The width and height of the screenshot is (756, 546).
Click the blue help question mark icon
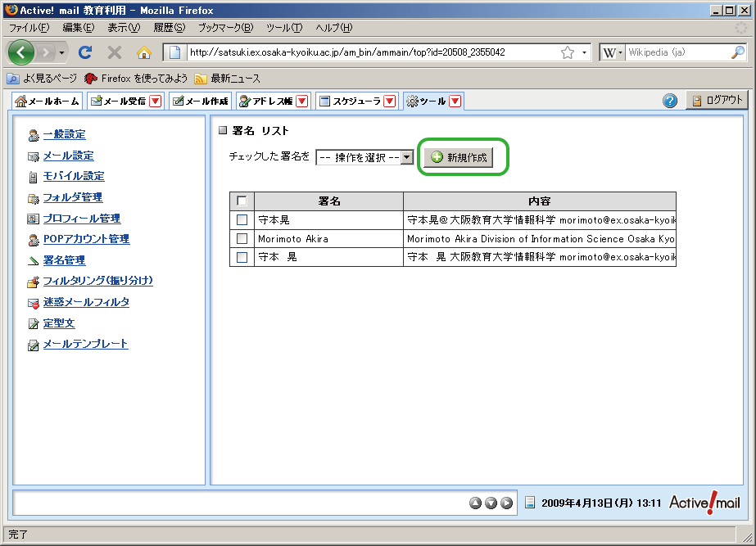[x=670, y=101]
